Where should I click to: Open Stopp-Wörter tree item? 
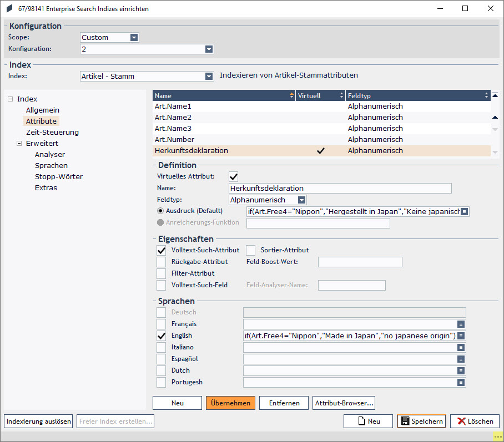coord(59,177)
